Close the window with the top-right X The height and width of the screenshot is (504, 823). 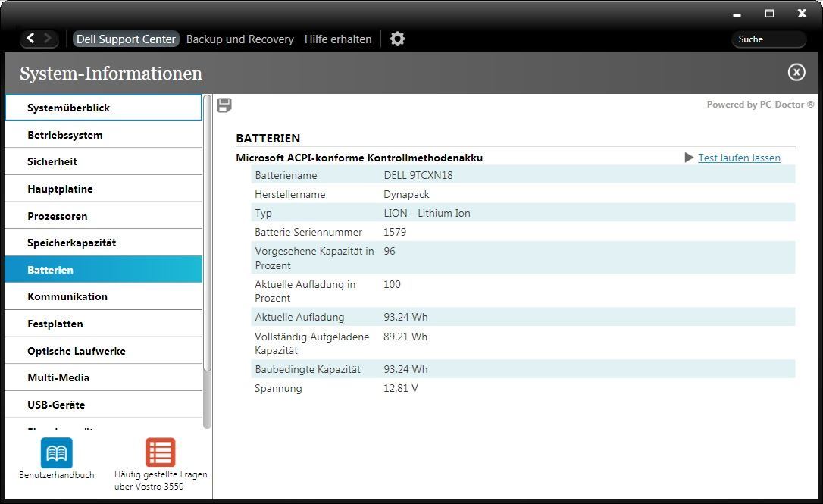pos(802,14)
